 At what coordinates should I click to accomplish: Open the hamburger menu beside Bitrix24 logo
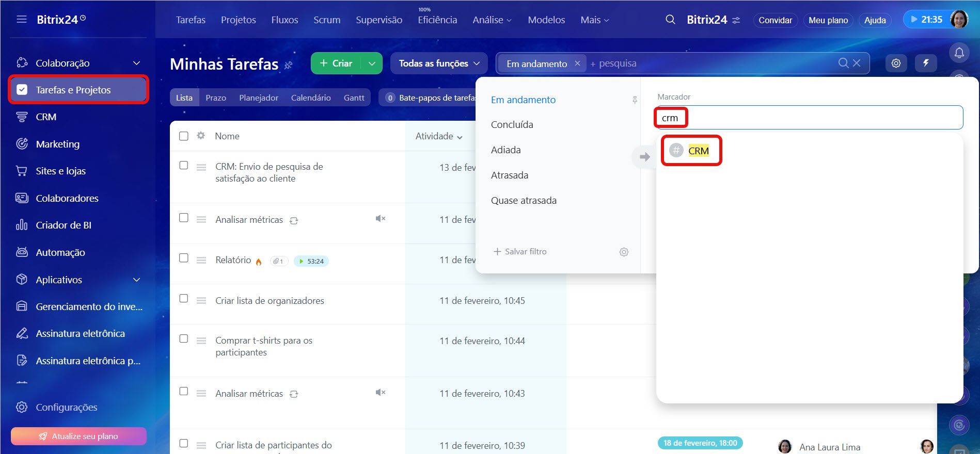tap(22, 20)
